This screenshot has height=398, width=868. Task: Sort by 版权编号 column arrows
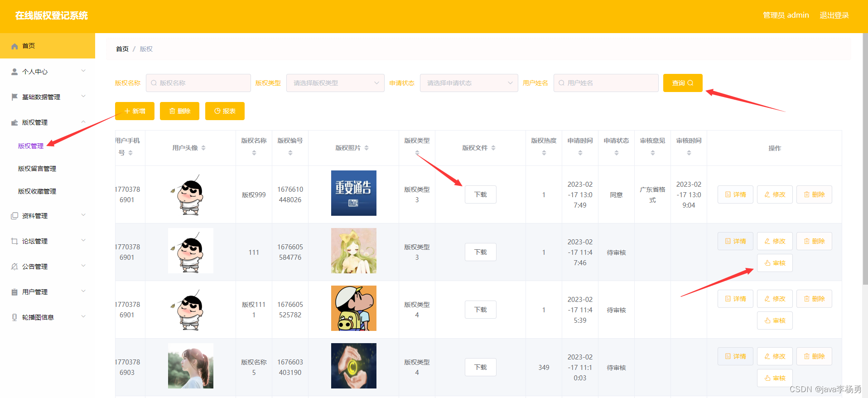tap(290, 153)
